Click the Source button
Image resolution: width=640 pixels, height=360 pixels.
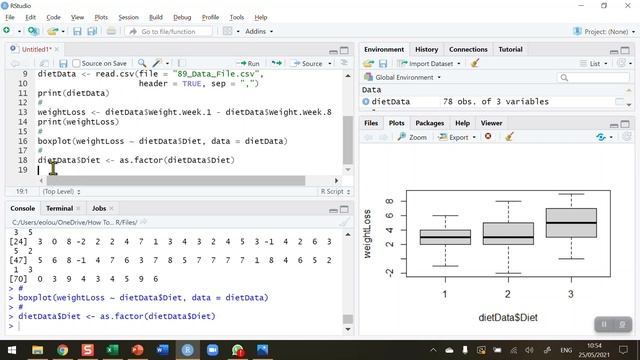pos(308,63)
